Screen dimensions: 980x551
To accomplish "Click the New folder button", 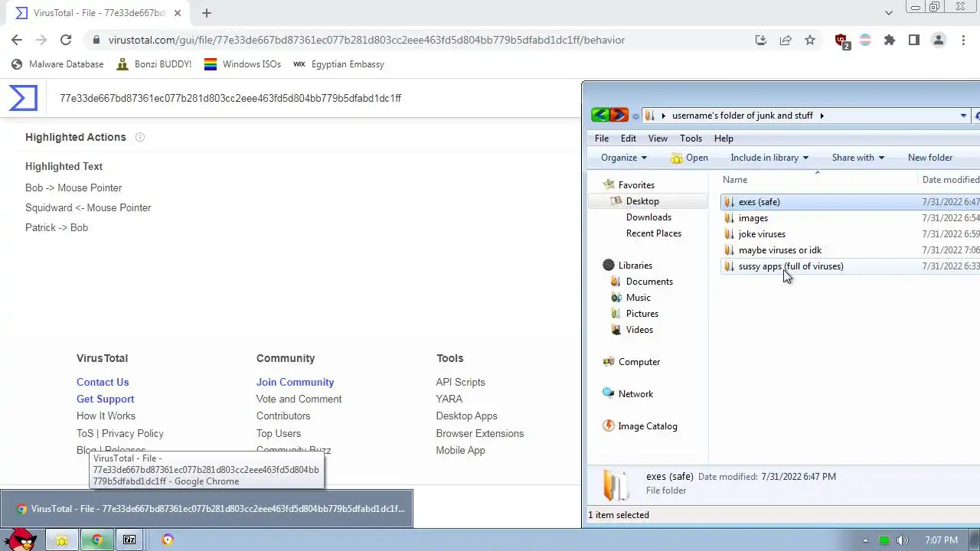I will tap(930, 158).
